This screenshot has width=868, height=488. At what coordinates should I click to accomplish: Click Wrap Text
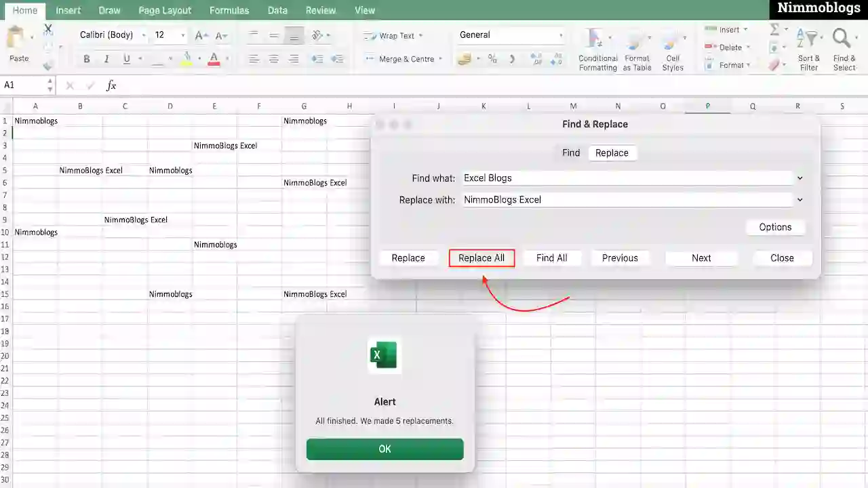(392, 35)
